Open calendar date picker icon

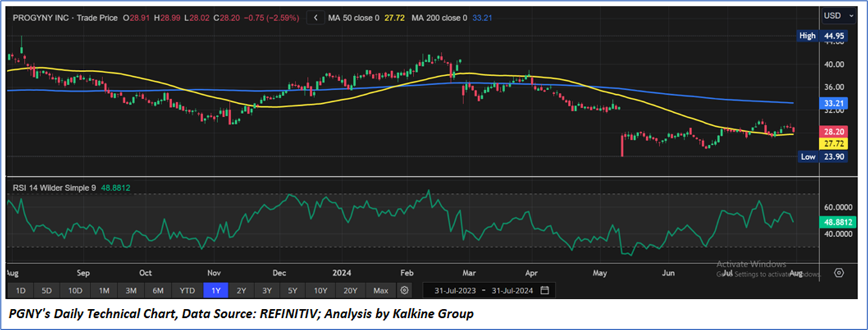pos(544,290)
